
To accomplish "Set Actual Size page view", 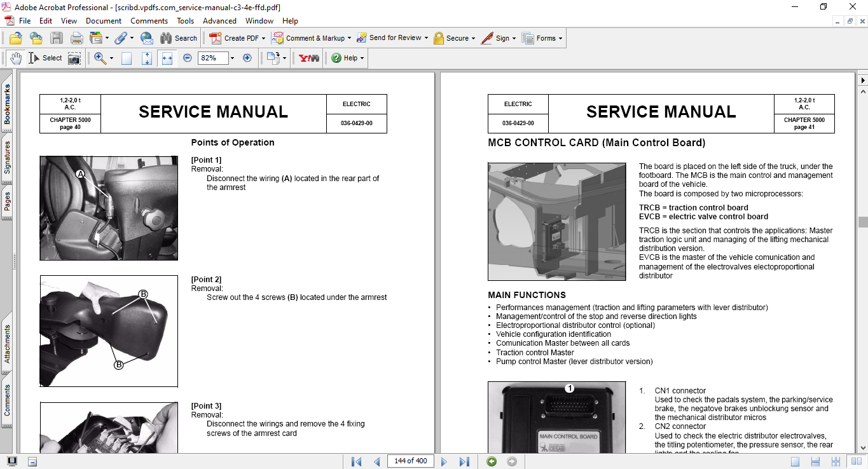I will [x=127, y=58].
